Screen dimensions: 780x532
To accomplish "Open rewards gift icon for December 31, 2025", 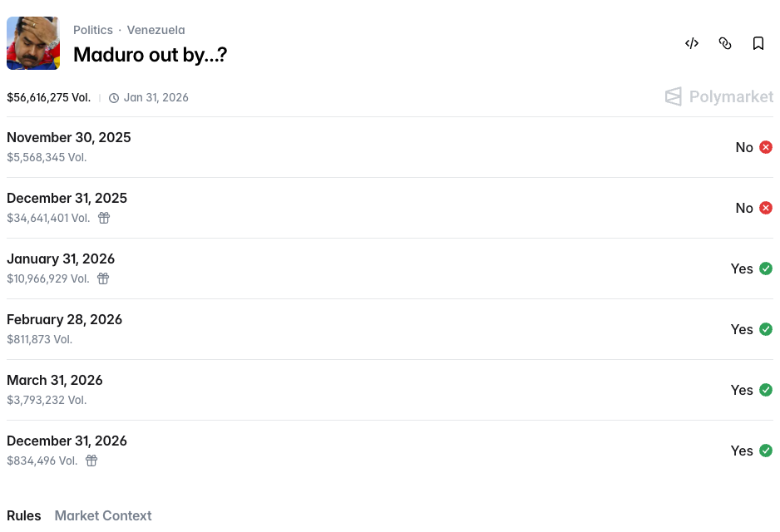I will coord(103,217).
